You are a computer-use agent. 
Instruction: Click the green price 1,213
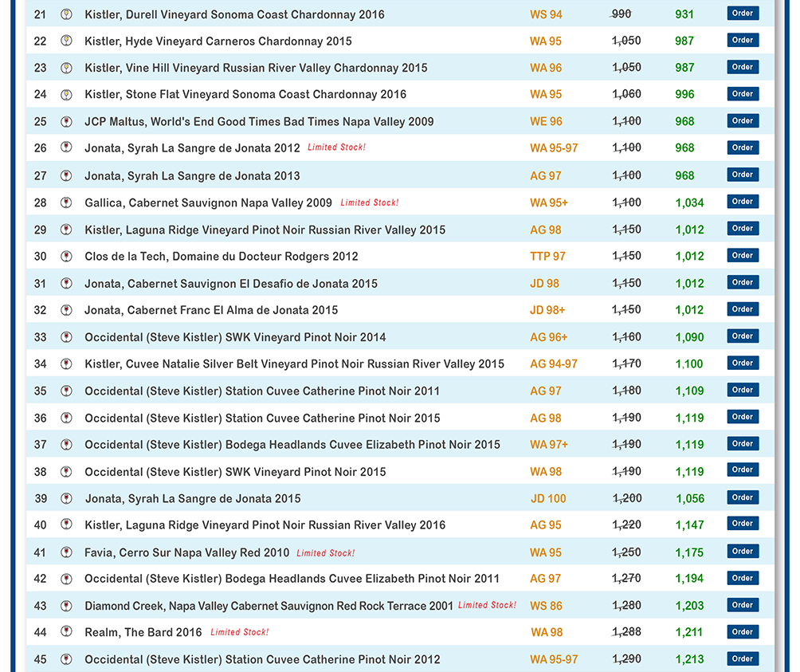689,659
